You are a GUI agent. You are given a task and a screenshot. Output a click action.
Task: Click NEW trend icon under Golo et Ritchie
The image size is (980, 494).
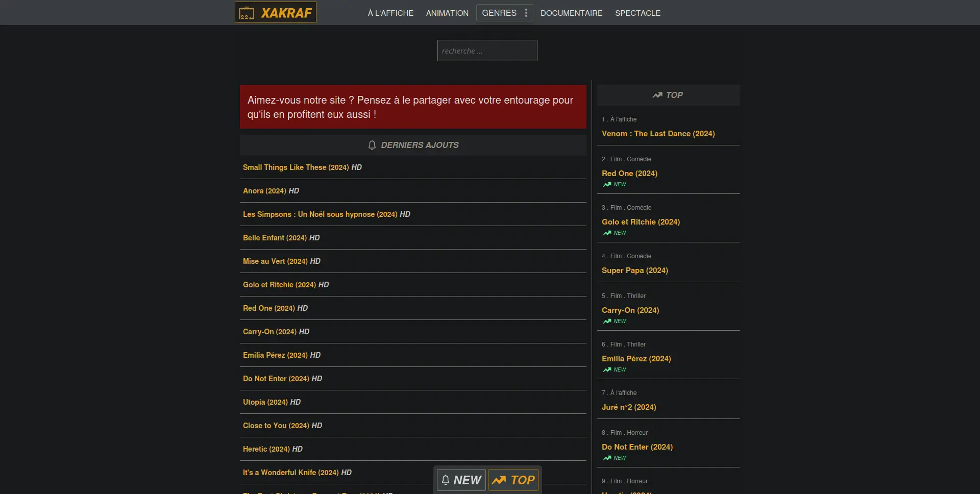pos(607,233)
